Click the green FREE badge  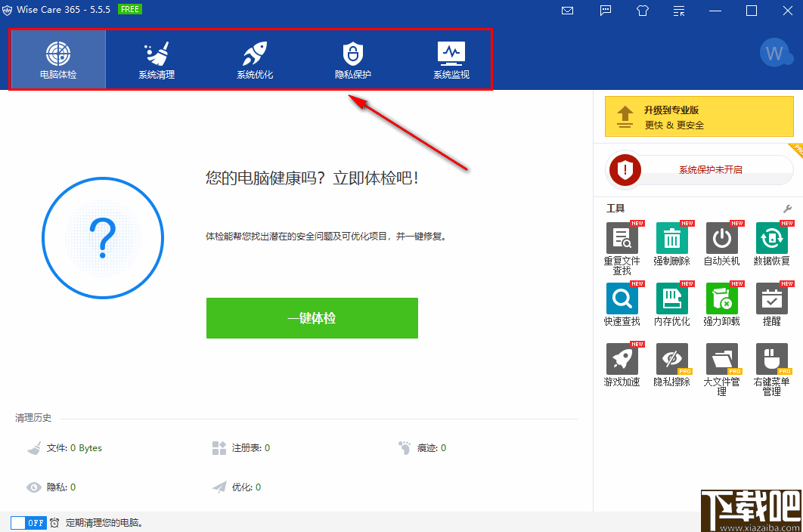(129, 9)
